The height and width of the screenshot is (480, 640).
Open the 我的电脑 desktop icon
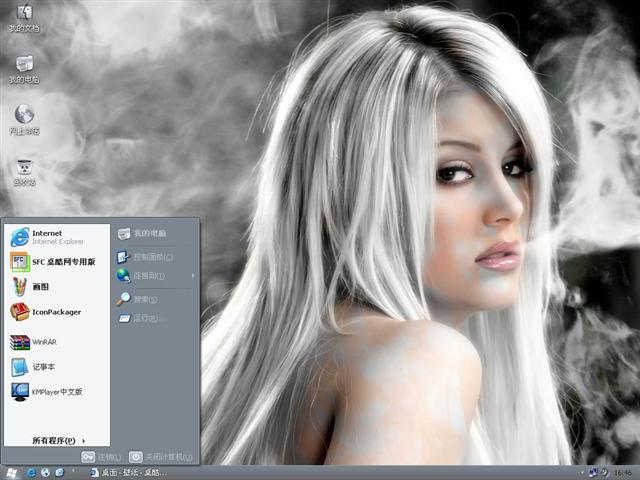24,69
